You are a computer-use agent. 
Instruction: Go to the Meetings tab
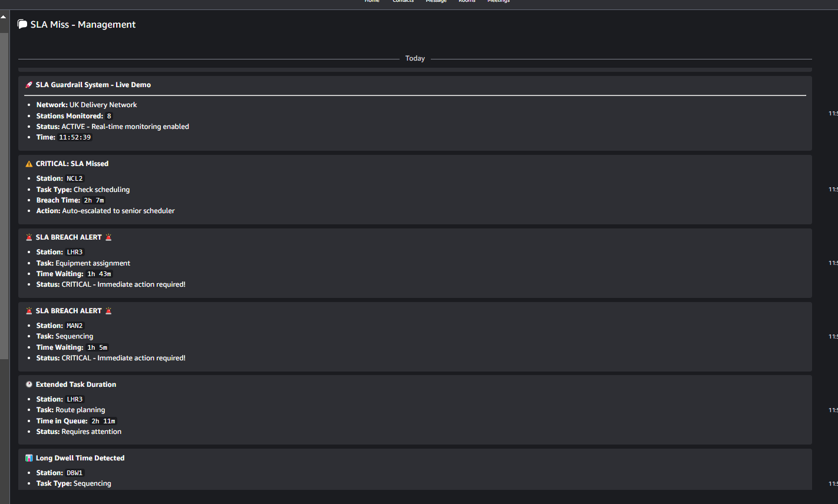pos(499,1)
